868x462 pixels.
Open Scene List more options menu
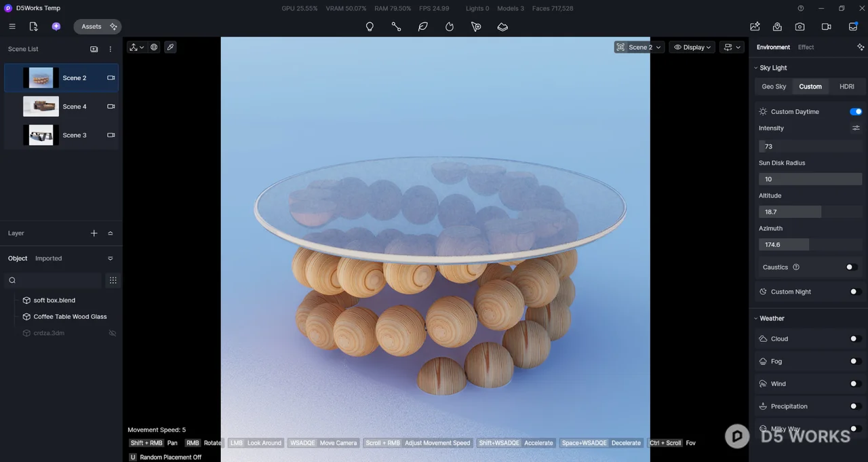coord(111,49)
